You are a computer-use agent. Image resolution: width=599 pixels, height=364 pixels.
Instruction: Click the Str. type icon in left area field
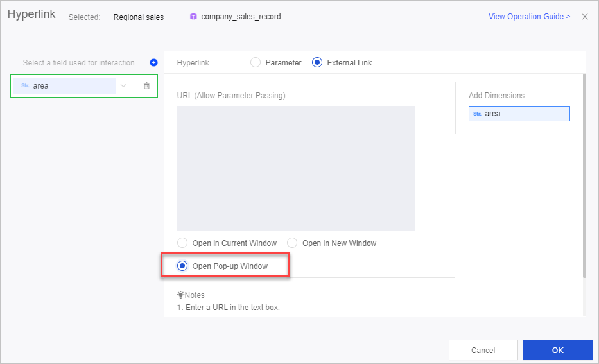pos(25,86)
